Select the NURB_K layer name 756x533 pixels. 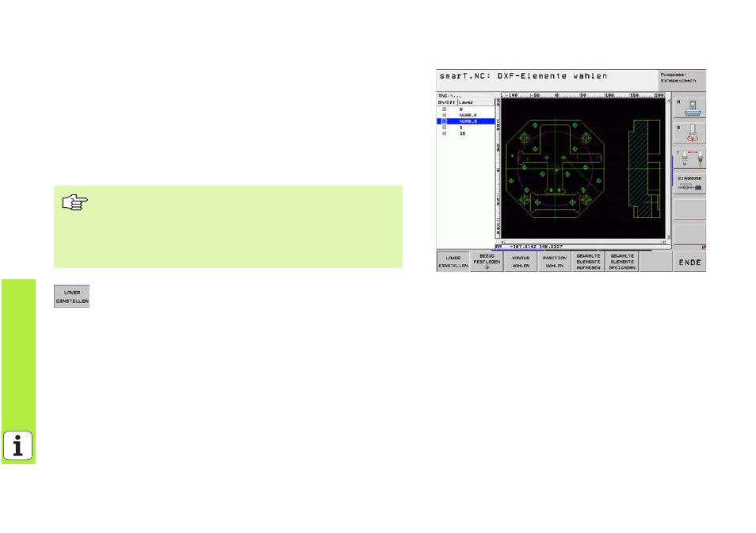[x=468, y=115]
